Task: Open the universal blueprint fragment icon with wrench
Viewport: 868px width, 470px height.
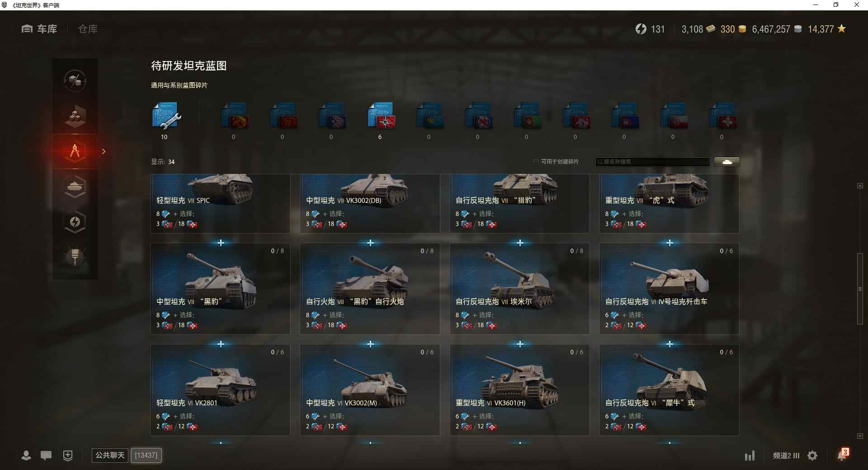Action: (x=166, y=116)
